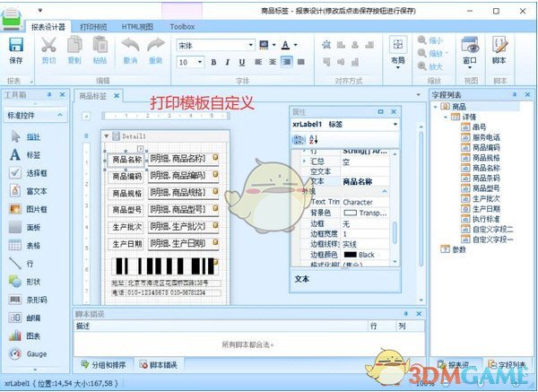
Task: Click the 粘贴 paste icon
Action: click(x=100, y=45)
